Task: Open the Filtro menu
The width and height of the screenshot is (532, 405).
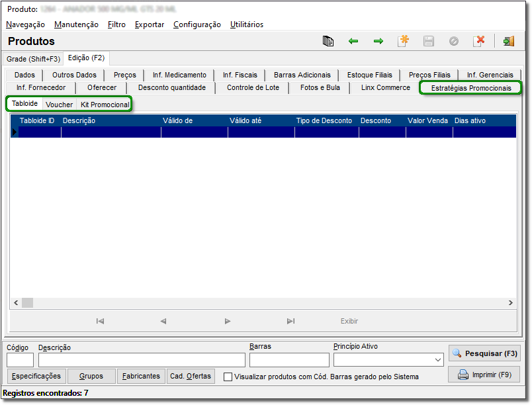Action: tap(116, 24)
